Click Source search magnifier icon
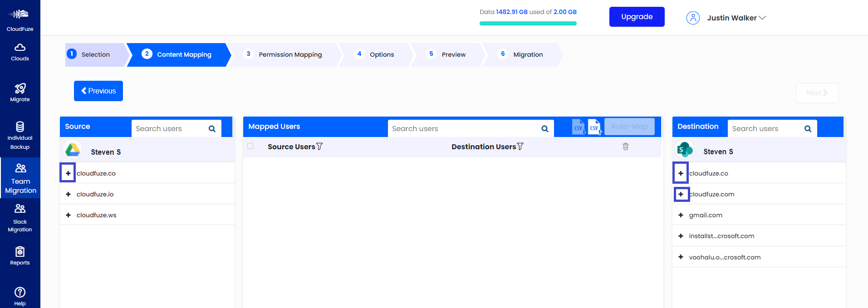 (212, 129)
